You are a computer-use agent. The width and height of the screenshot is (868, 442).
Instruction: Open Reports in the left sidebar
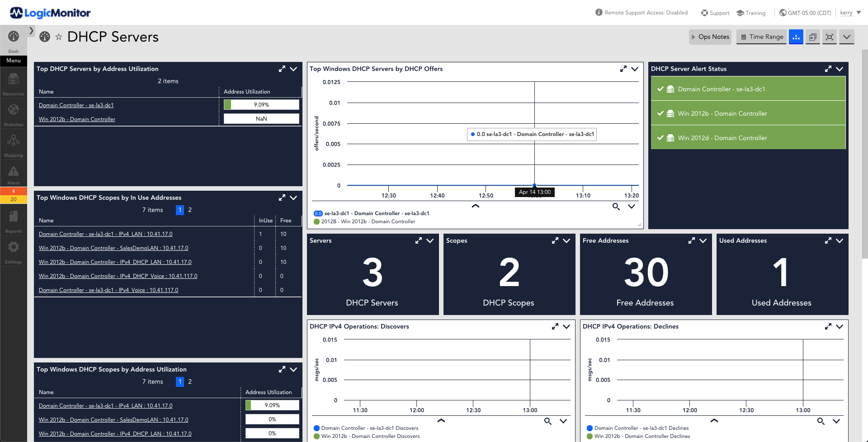tap(14, 221)
